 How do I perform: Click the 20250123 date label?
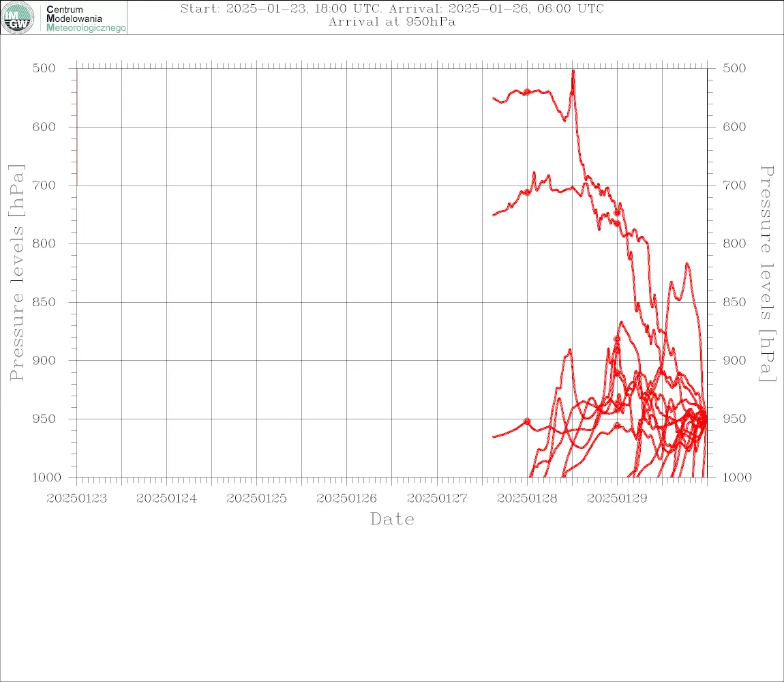coord(76,499)
